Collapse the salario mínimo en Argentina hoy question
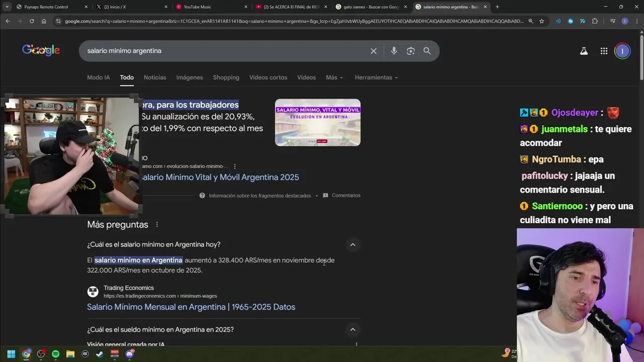Screen dimensions: 644x362 [x=353, y=245]
